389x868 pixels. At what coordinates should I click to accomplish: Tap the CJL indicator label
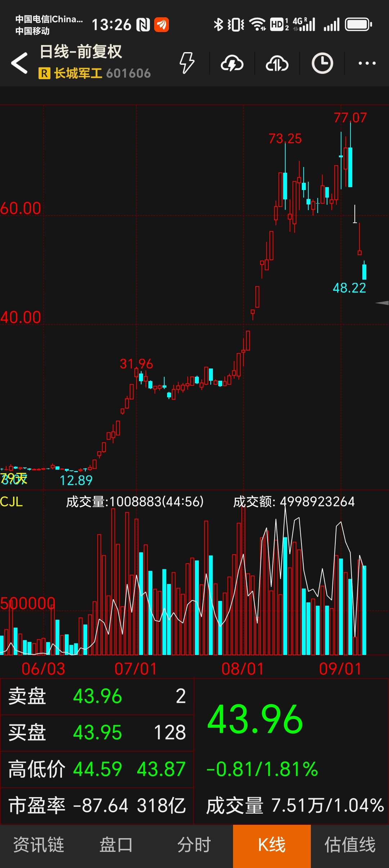pos(12,501)
